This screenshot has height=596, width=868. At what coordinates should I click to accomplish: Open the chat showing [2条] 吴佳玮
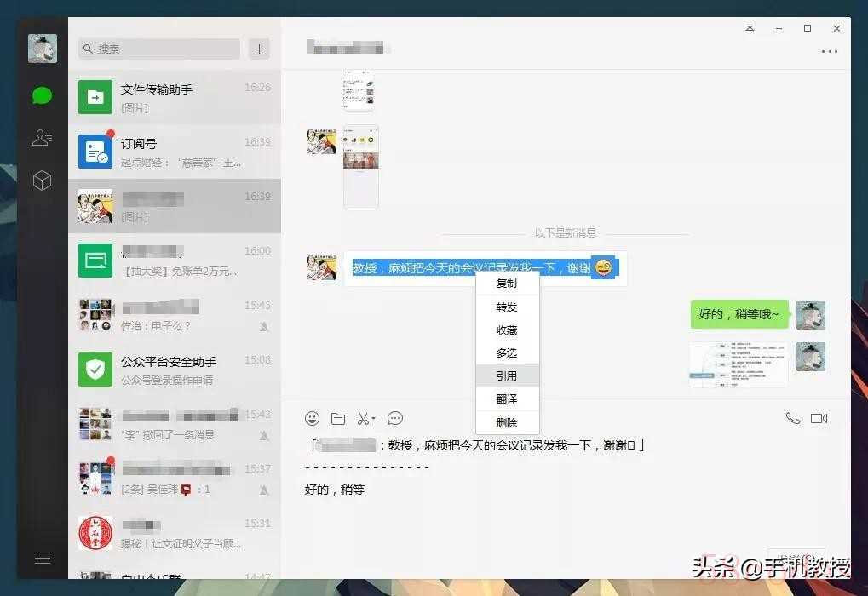175,479
